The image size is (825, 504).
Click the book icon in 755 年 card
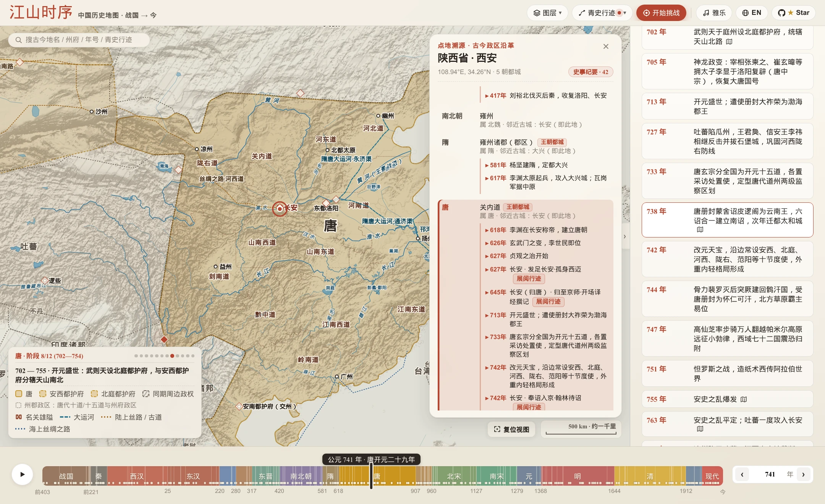pyautogui.click(x=744, y=399)
